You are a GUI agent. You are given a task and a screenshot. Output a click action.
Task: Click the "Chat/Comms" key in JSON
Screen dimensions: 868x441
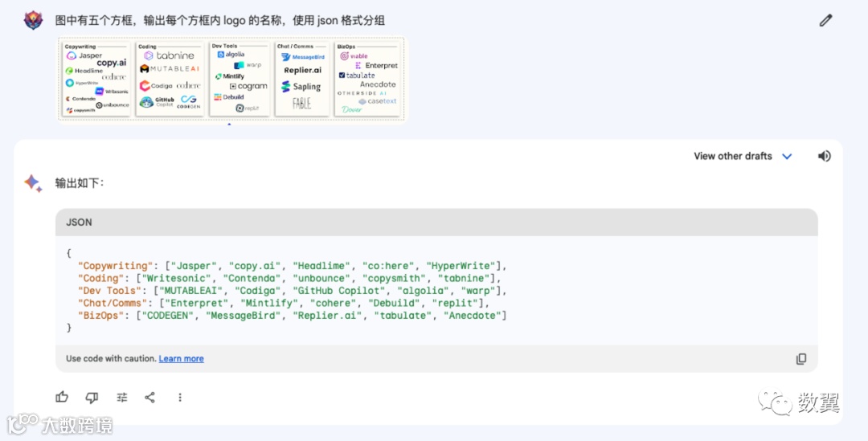[113, 303]
